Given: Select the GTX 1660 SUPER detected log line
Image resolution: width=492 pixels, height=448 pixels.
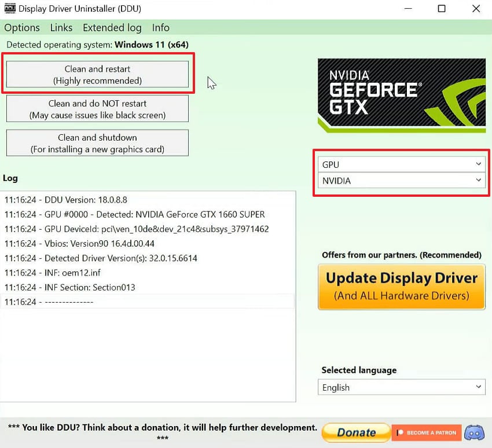Looking at the screenshot, I should (x=148, y=214).
